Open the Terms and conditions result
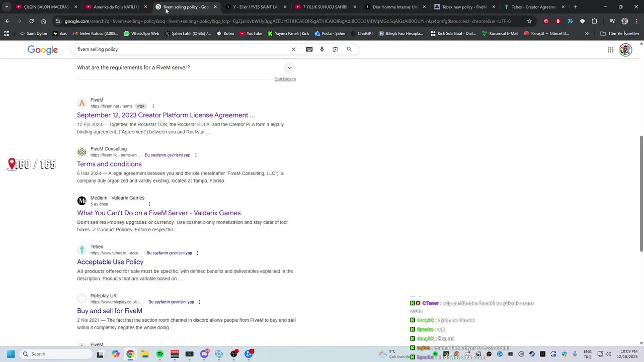The width and height of the screenshot is (644, 362). coord(109,164)
